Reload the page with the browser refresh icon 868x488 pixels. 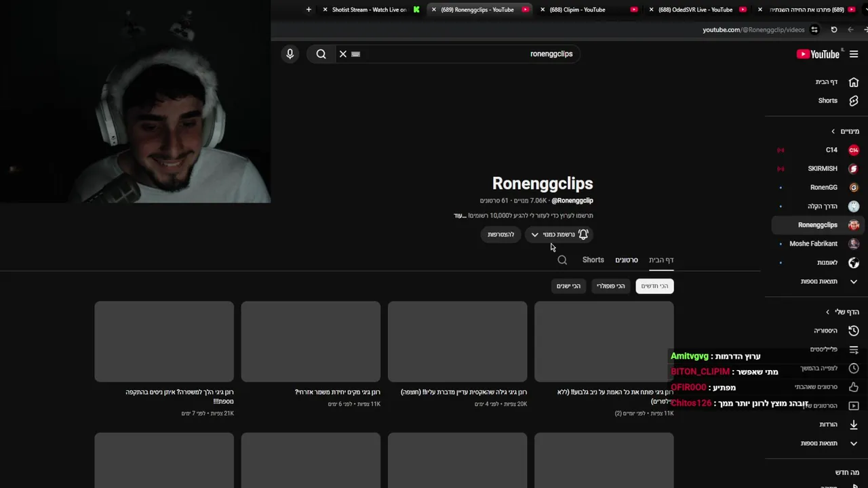pos(834,30)
